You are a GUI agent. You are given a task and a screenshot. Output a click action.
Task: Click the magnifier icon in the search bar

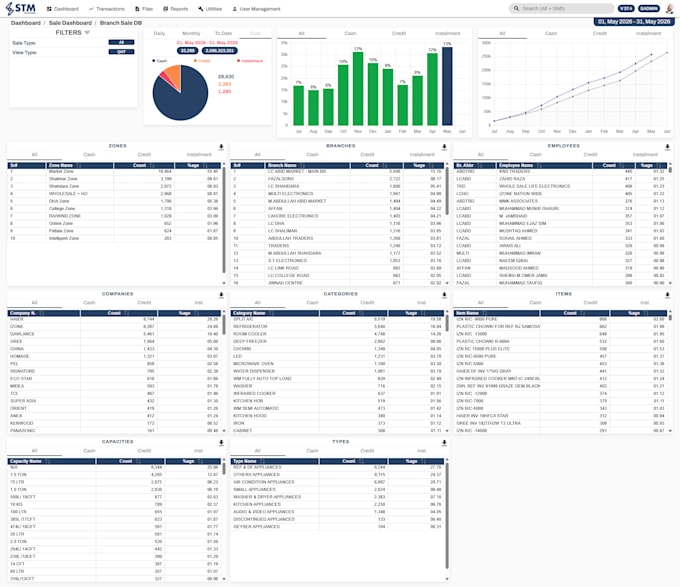point(516,8)
